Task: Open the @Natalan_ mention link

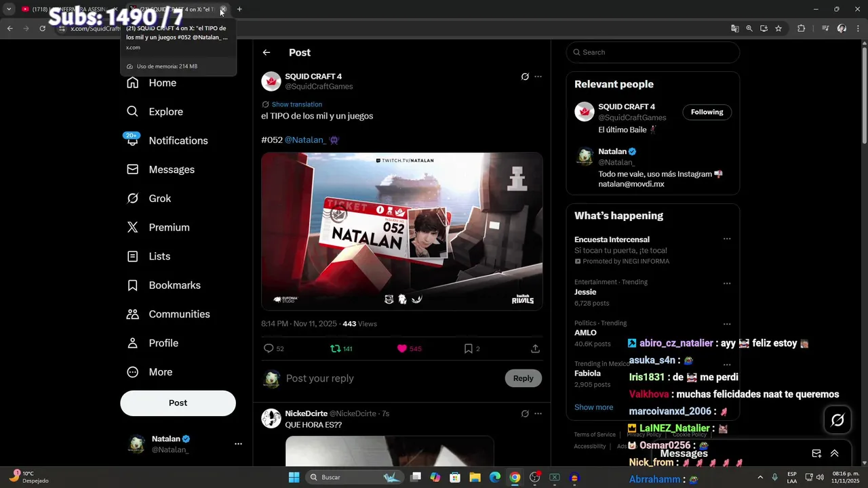Action: [x=305, y=140]
